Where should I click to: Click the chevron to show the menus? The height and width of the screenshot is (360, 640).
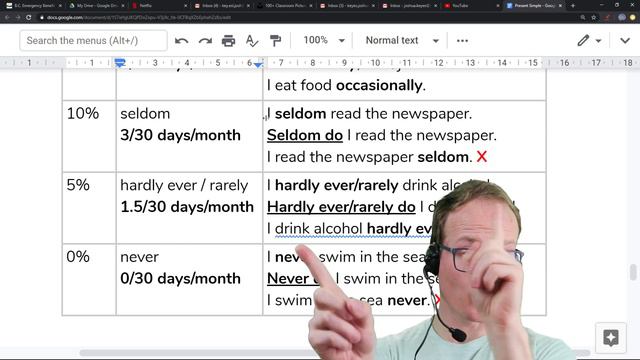coord(625,40)
